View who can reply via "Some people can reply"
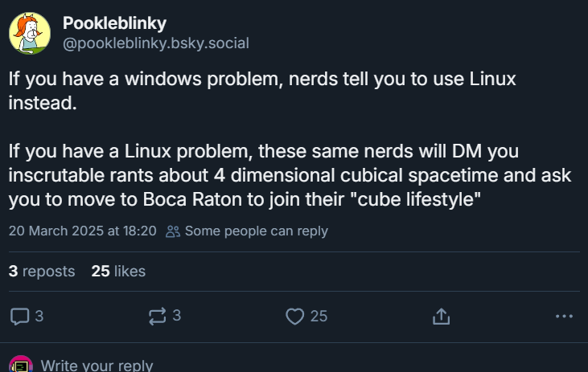Image resolution: width=588 pixels, height=372 pixels. (x=256, y=231)
